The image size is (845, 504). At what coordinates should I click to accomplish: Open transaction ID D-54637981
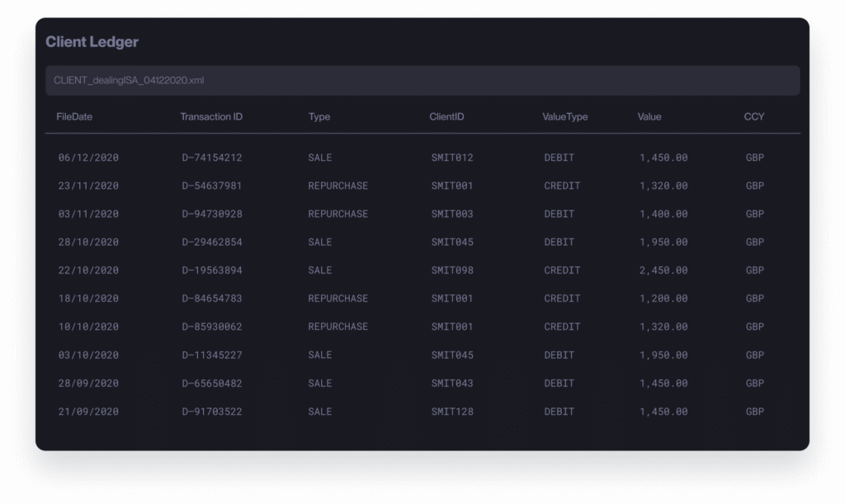(212, 186)
